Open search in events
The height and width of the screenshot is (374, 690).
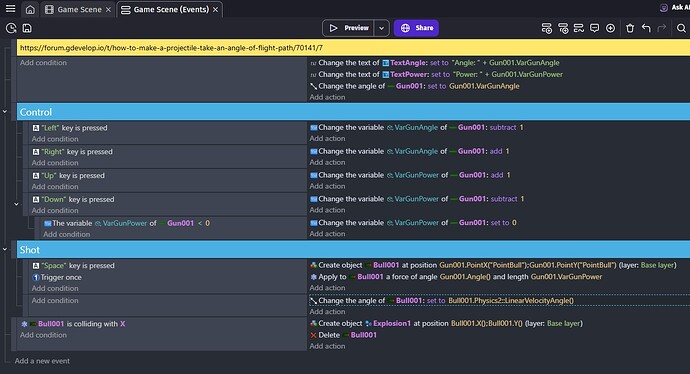[x=681, y=28]
